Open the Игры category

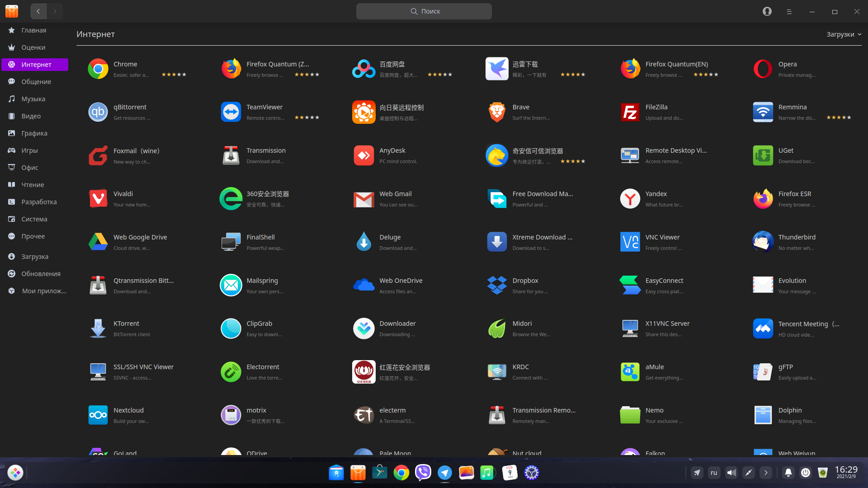(35, 150)
